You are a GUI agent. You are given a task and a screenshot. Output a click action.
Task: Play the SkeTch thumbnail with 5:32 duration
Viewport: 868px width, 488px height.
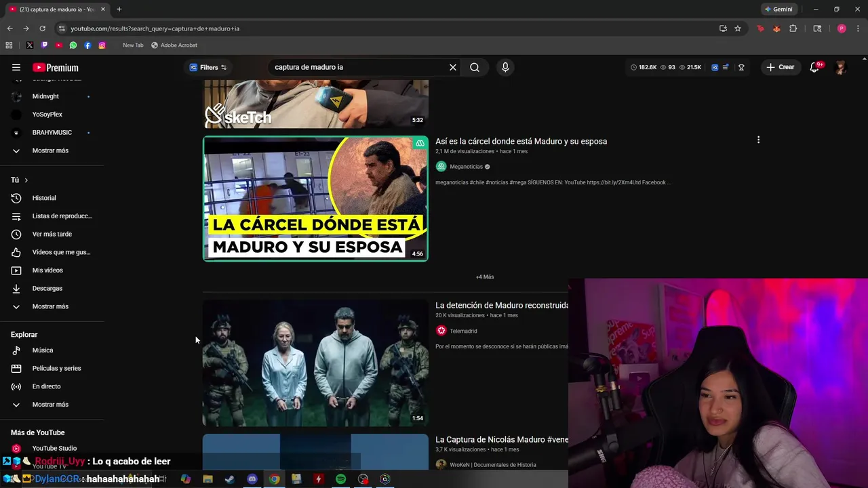(x=315, y=104)
